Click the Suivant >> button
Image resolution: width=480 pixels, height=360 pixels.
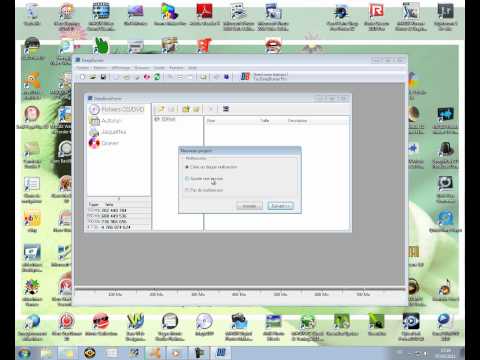(281, 206)
